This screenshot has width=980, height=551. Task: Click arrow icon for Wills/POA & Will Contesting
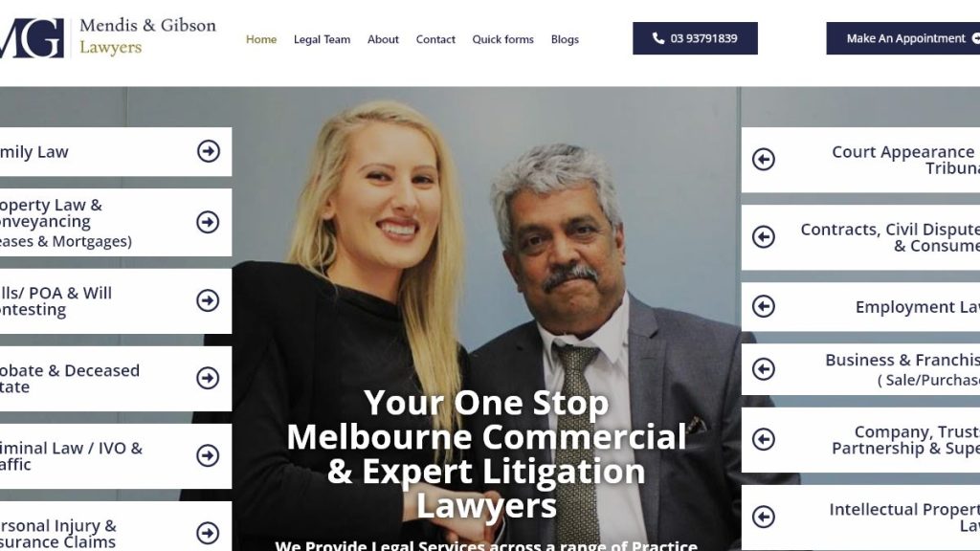tap(208, 300)
